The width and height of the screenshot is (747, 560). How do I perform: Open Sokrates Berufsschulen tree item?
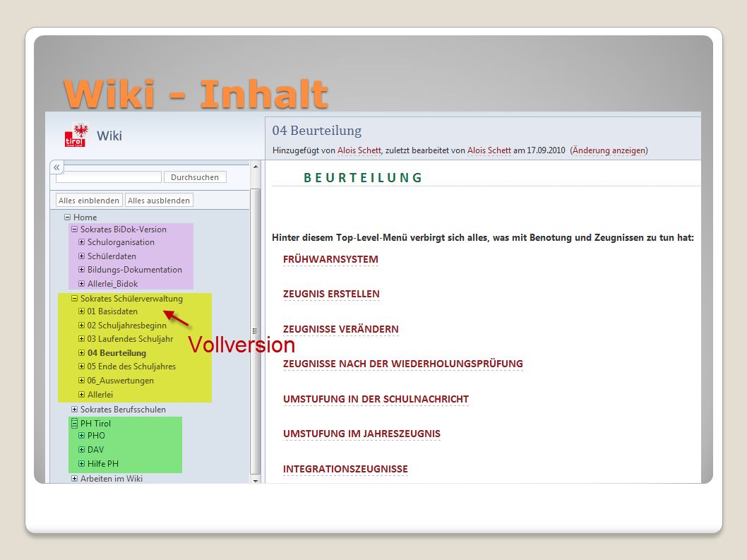[123, 410]
